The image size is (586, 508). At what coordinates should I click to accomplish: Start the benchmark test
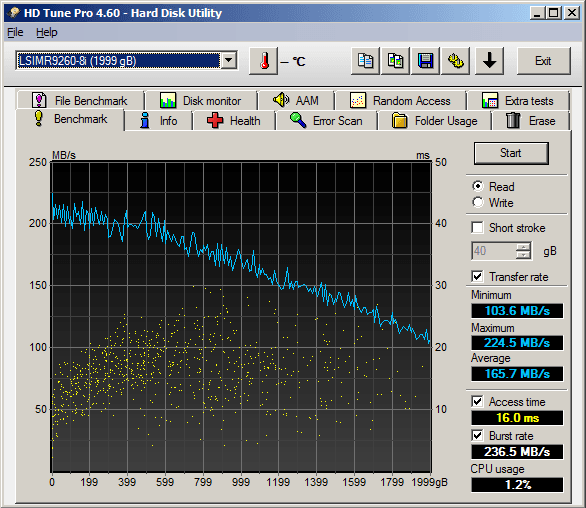tap(511, 153)
